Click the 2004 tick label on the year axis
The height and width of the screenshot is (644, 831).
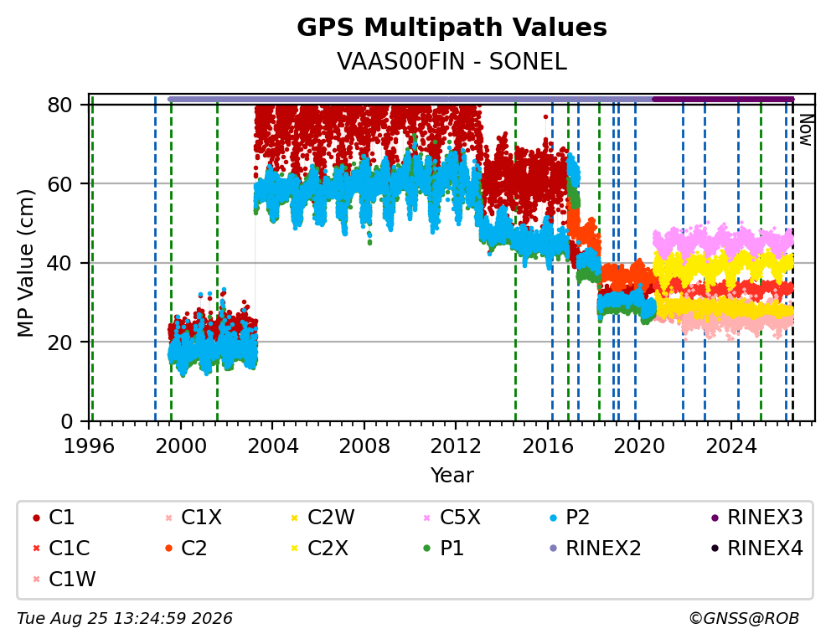[x=272, y=446]
